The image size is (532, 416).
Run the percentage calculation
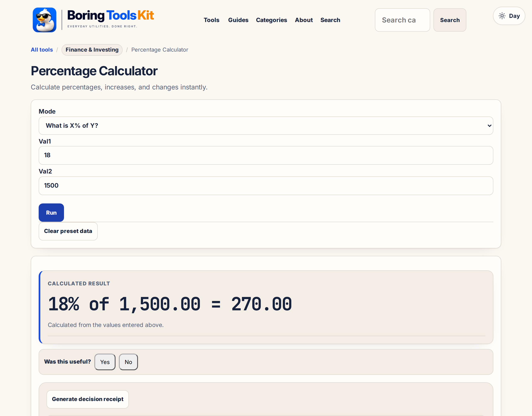tap(51, 213)
